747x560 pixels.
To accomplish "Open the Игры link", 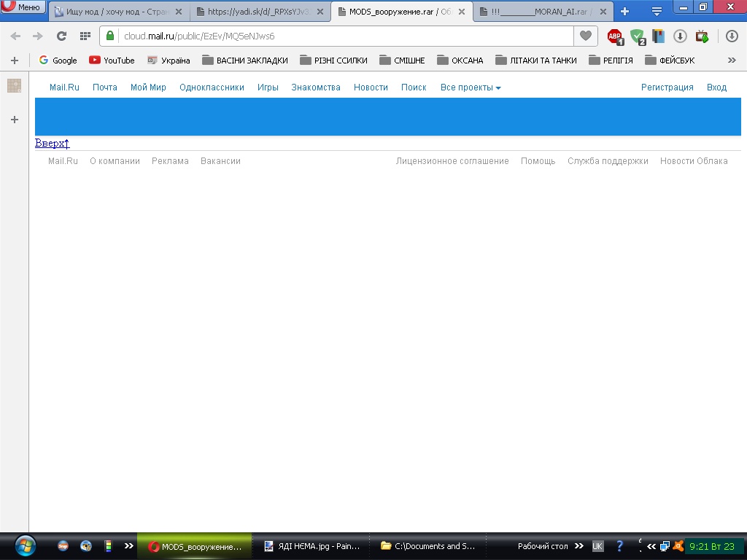I will click(268, 87).
